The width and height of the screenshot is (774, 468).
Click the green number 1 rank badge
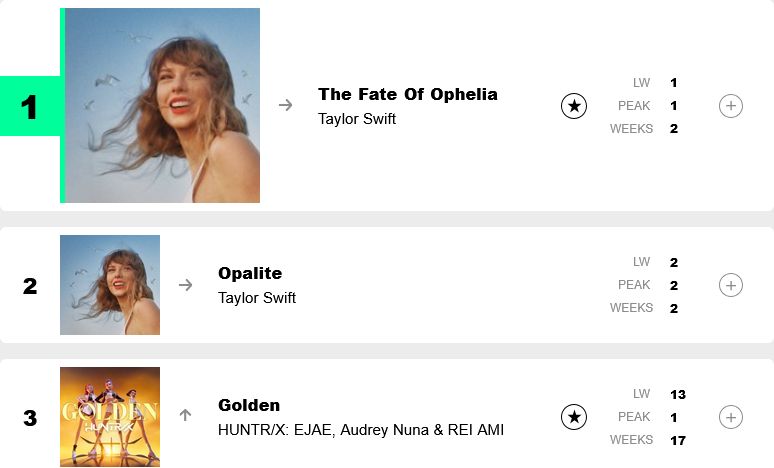pos(30,106)
